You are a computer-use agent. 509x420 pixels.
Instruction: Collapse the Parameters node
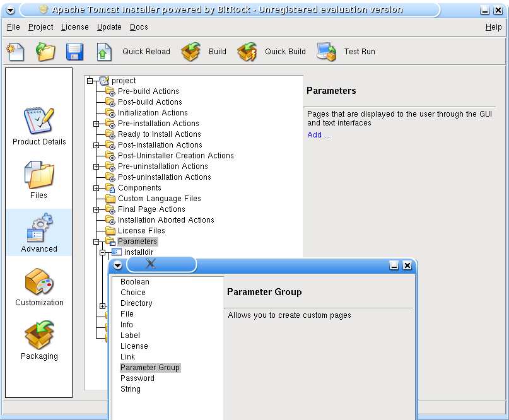click(x=96, y=242)
